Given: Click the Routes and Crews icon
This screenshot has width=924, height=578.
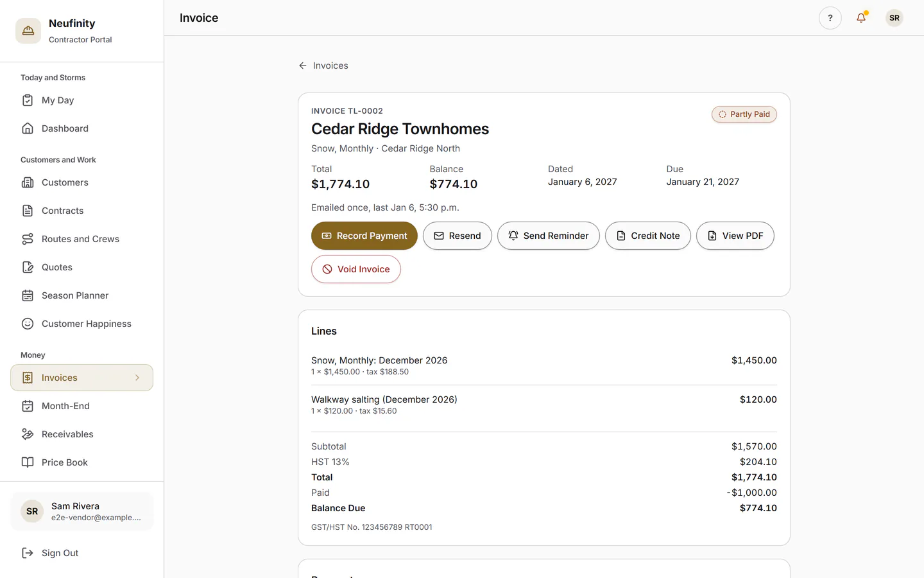Looking at the screenshot, I should 28,239.
